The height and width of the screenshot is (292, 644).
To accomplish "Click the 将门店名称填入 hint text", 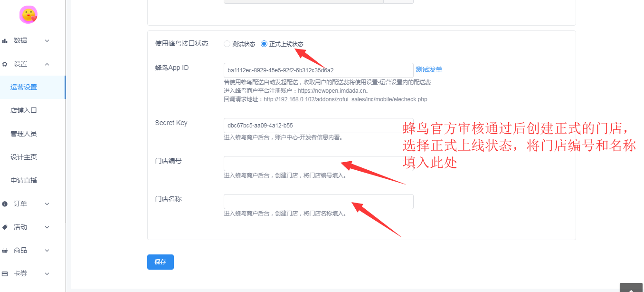I will pos(285,214).
